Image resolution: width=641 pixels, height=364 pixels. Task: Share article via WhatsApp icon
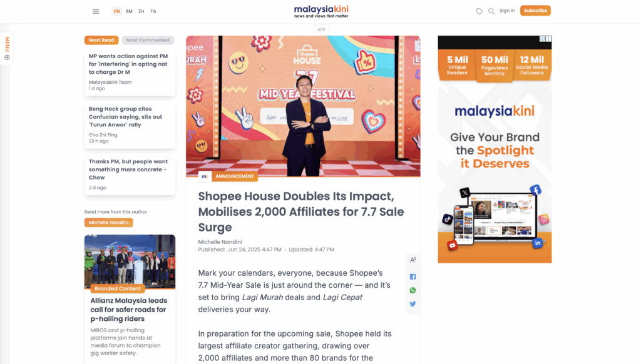pyautogui.click(x=413, y=290)
